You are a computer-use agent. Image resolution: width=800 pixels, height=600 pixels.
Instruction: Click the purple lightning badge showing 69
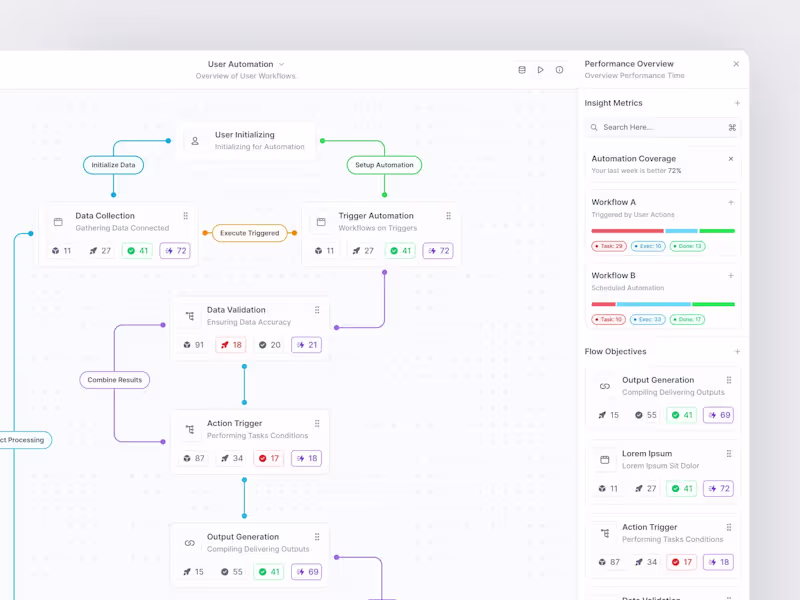pyautogui.click(x=305, y=571)
